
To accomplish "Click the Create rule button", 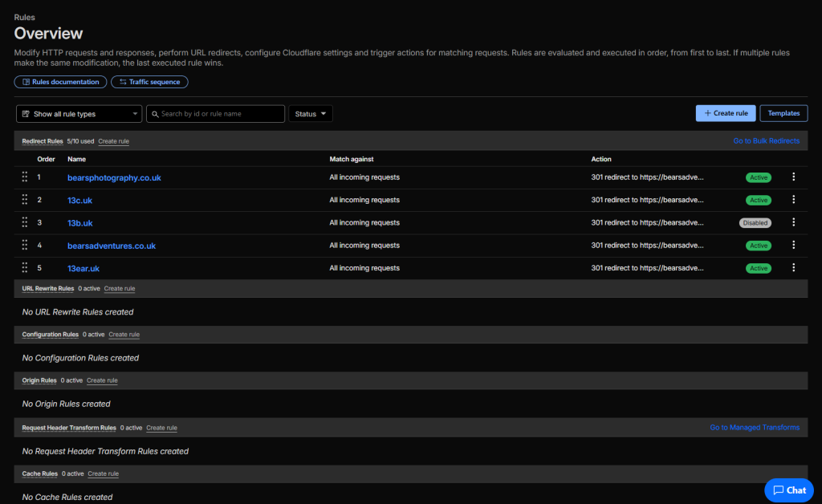I will (725, 113).
